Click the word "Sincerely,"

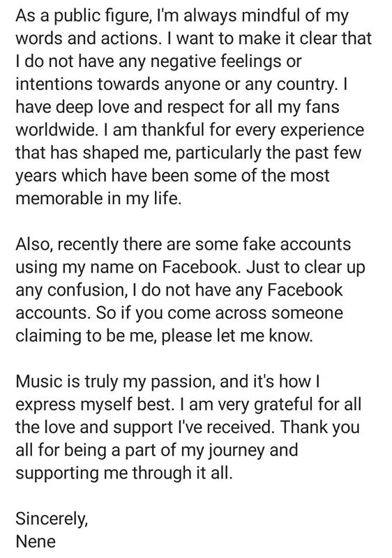(x=52, y=519)
